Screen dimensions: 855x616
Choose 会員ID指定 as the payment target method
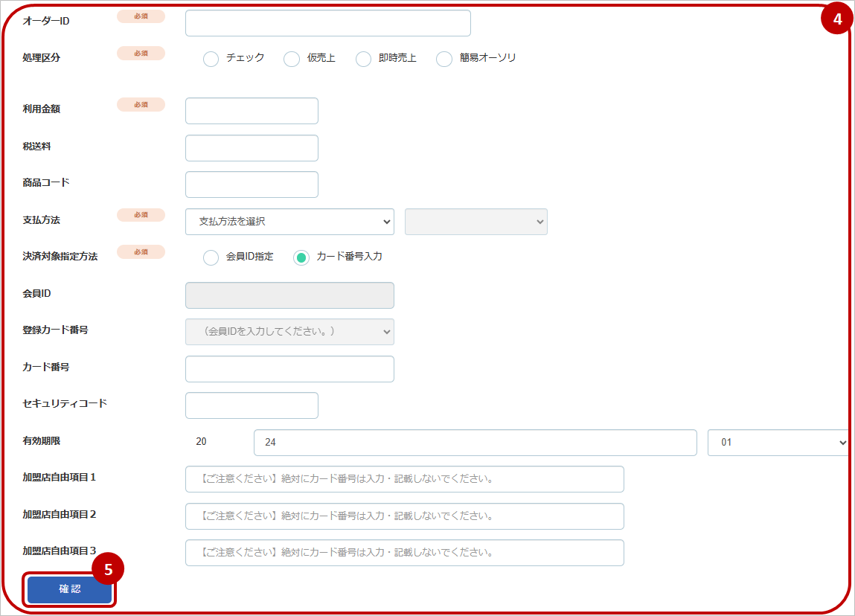210,257
